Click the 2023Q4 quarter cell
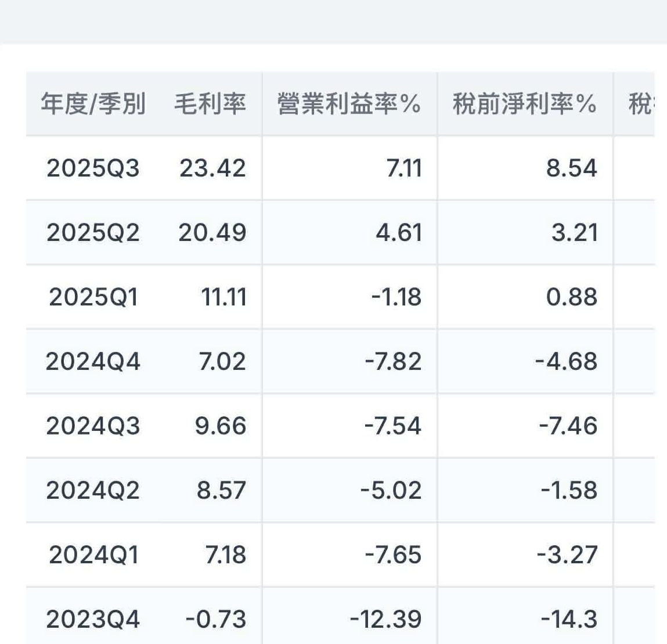Image resolution: width=667 pixels, height=644 pixels. pyautogui.click(x=93, y=620)
